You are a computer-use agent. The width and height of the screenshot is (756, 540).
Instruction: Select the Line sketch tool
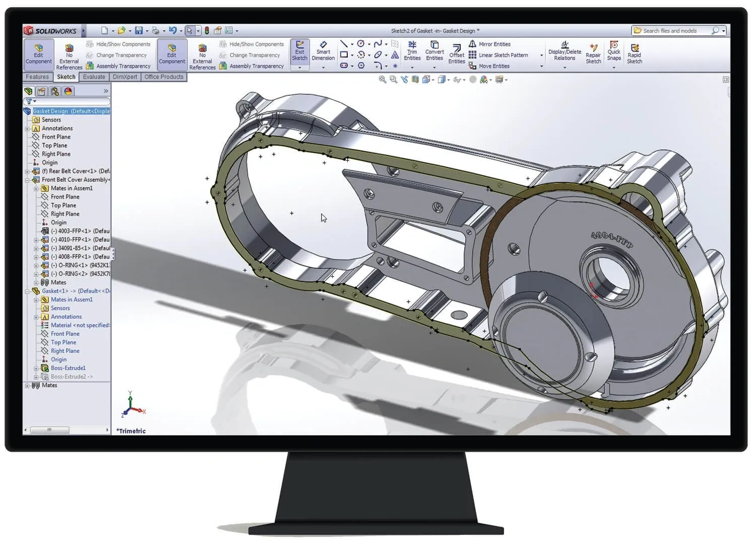344,44
